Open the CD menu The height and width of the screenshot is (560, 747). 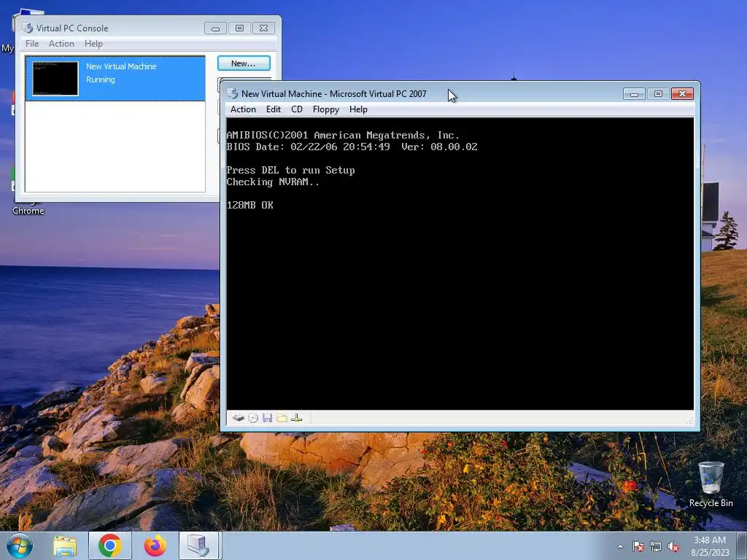pyautogui.click(x=297, y=109)
